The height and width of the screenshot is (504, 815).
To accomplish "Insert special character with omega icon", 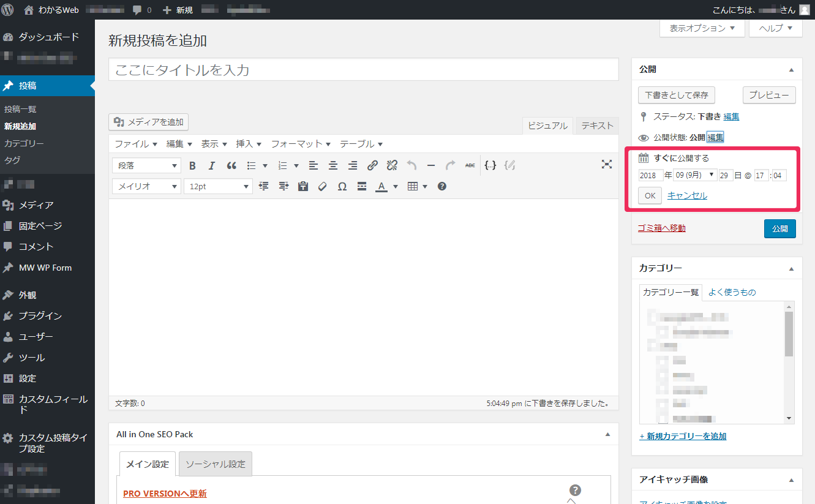I will [x=342, y=186].
